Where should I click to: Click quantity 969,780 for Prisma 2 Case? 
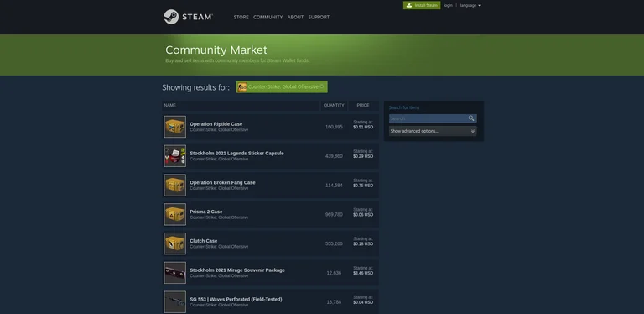[x=334, y=215]
